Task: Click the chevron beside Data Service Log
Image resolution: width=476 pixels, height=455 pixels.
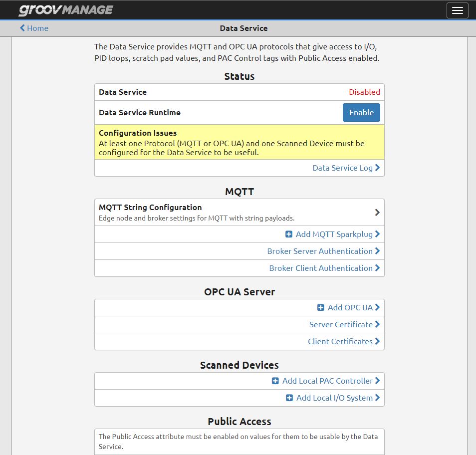Action: (x=377, y=168)
